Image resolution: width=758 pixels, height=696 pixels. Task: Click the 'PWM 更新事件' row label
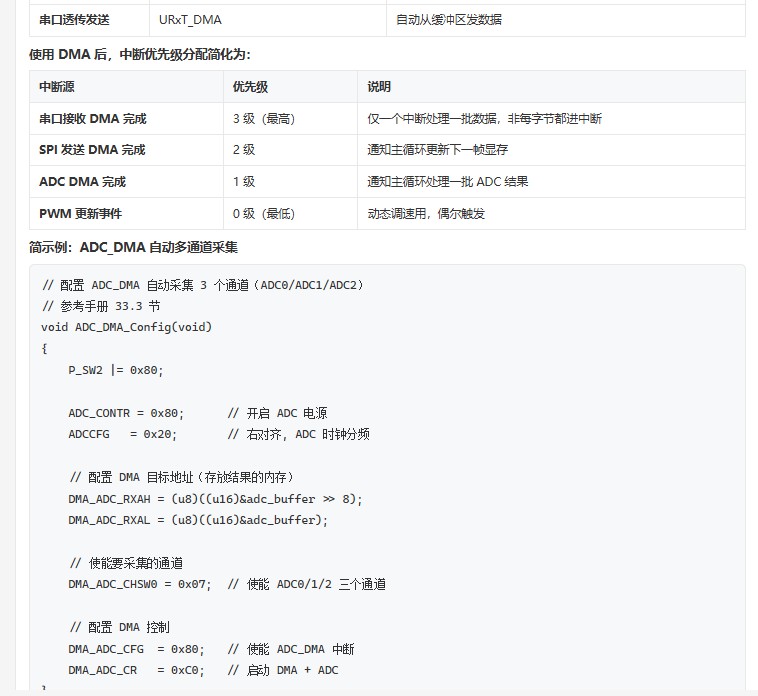point(126,214)
